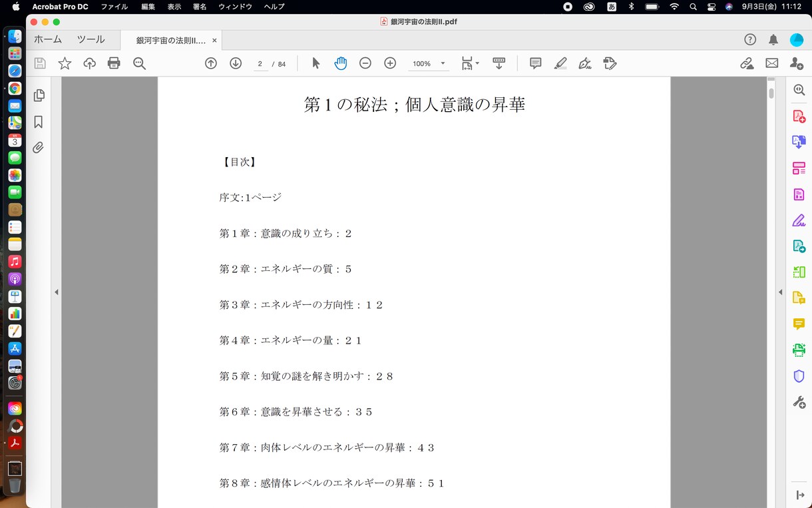The height and width of the screenshot is (508, 812).
Task: Open the ヘルプ menu
Action: [274, 7]
